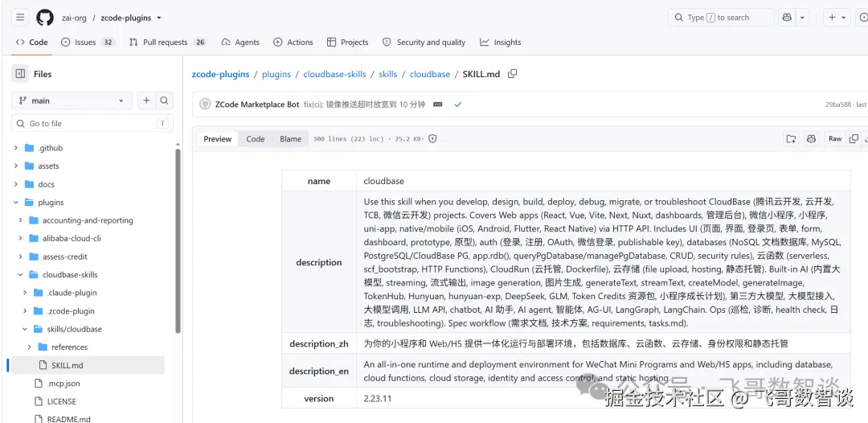Expand the .github folder chevron

coord(15,148)
